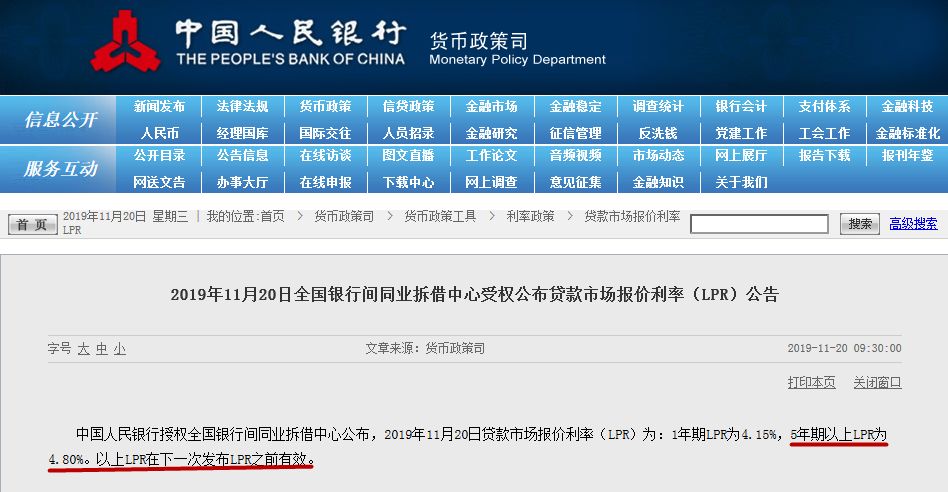Open 金融稳定 navigation item
This screenshot has width=948, height=492.
pos(576,106)
